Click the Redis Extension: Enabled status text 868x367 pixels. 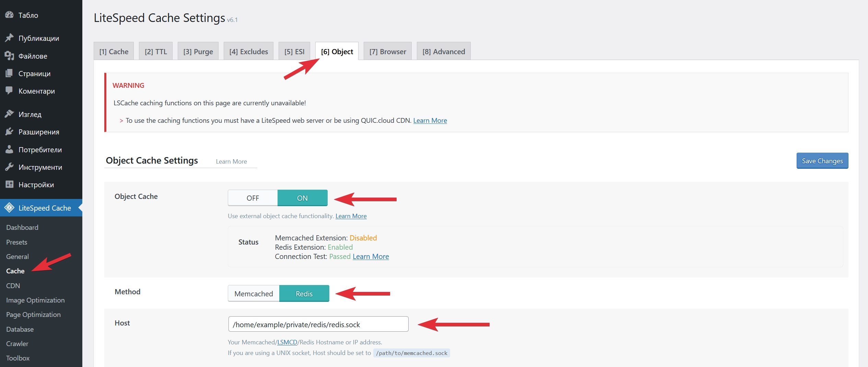click(314, 247)
